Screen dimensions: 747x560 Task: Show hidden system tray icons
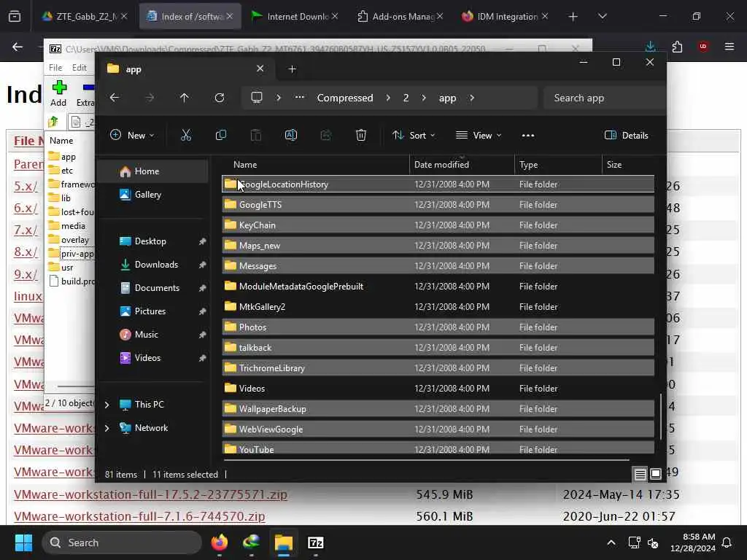click(x=611, y=542)
